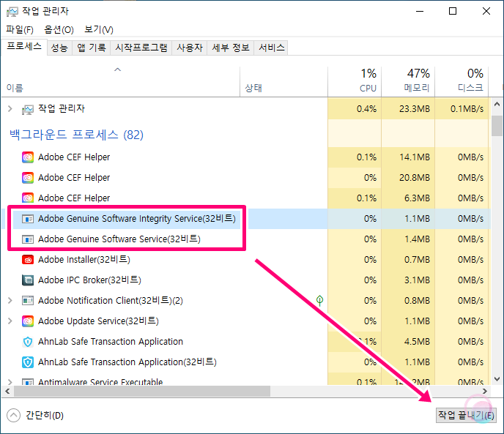Click the 간단히 collapse circle arrow icon

[13, 416]
